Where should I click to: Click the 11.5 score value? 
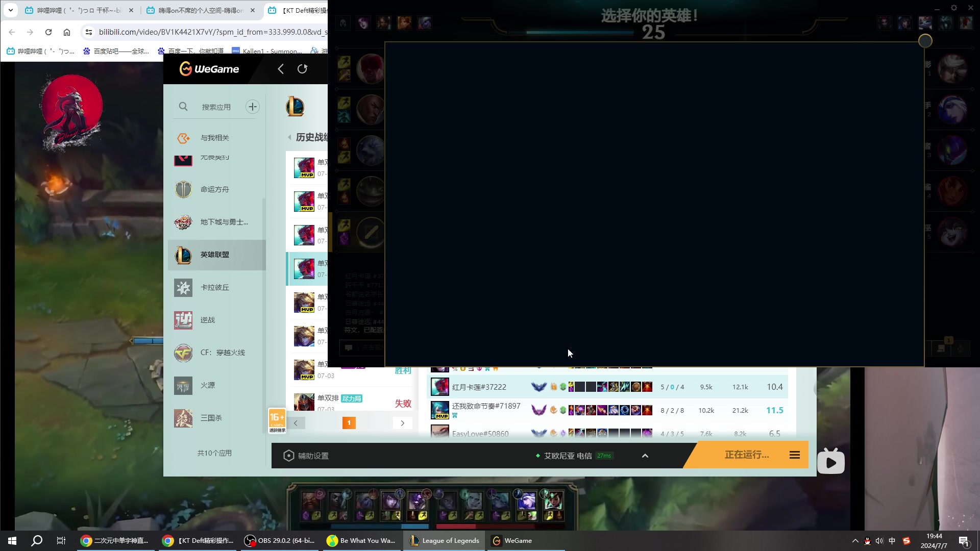pos(774,410)
